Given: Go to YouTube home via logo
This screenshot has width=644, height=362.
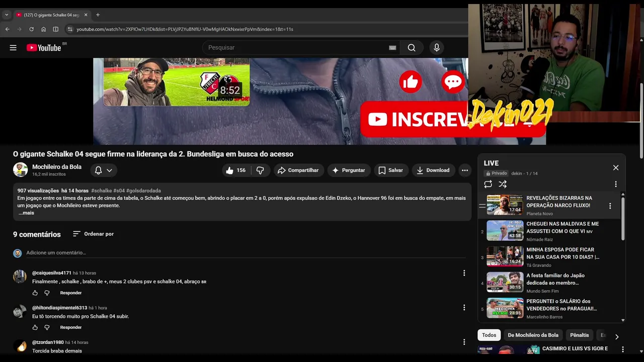Looking at the screenshot, I should (x=44, y=48).
